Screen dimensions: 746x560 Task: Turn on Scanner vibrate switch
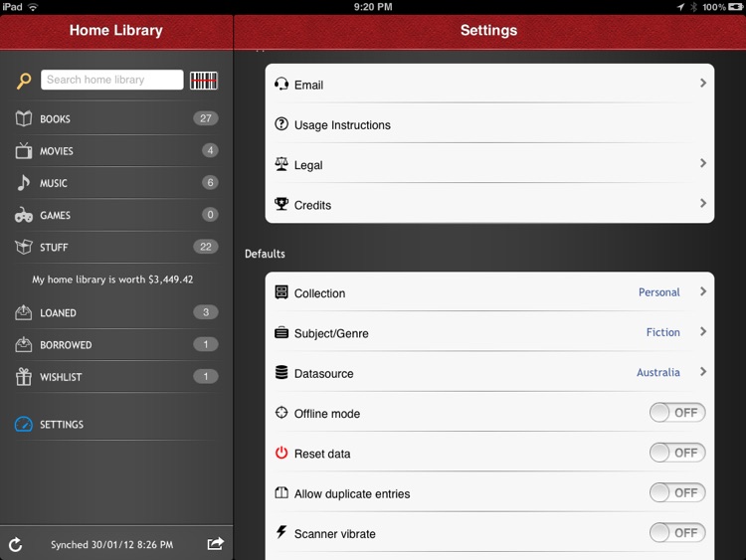pyautogui.click(x=677, y=532)
